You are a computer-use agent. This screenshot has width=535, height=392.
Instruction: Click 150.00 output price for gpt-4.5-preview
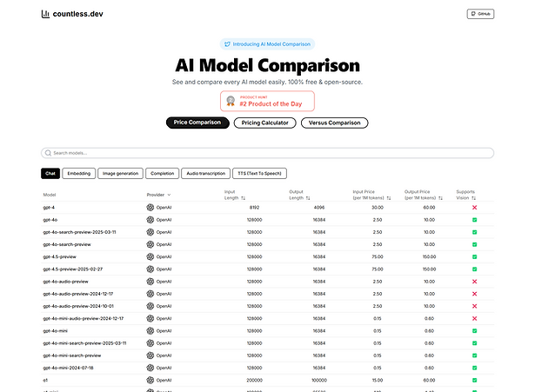pos(429,256)
